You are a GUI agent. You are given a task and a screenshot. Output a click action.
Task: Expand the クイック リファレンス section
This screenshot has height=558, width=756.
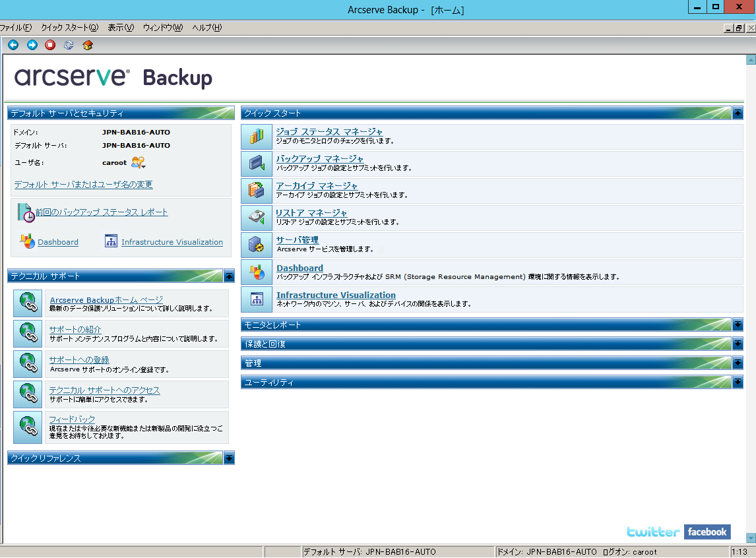pyautogui.click(x=229, y=458)
